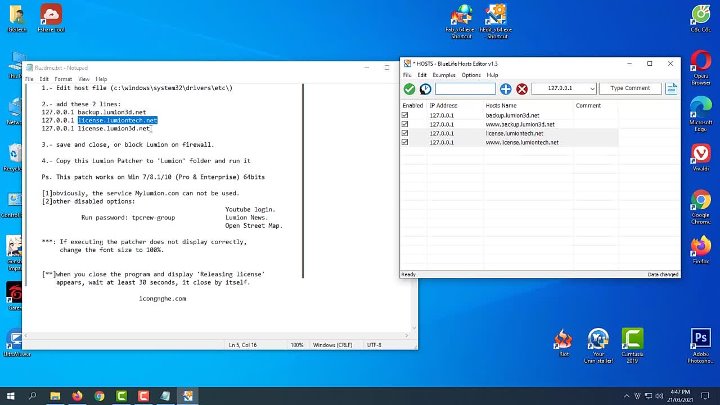
Task: Open Camtasia 2019 desktop shortcut
Action: pyautogui.click(x=632, y=345)
